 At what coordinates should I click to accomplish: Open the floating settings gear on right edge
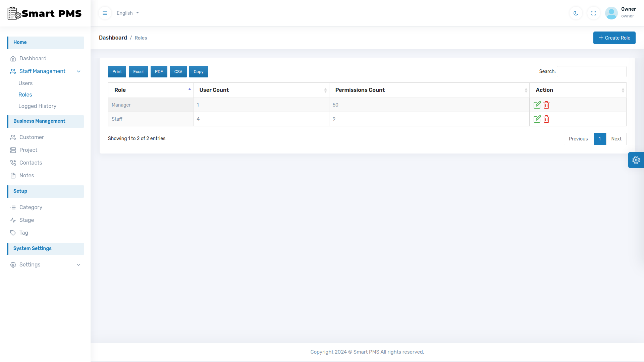(636, 160)
